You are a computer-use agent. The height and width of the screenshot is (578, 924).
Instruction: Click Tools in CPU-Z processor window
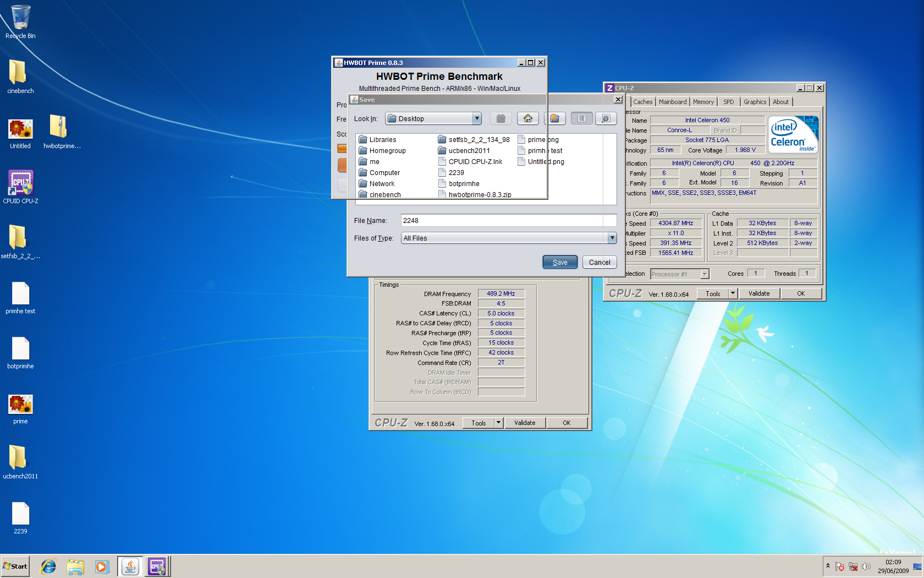(x=713, y=293)
